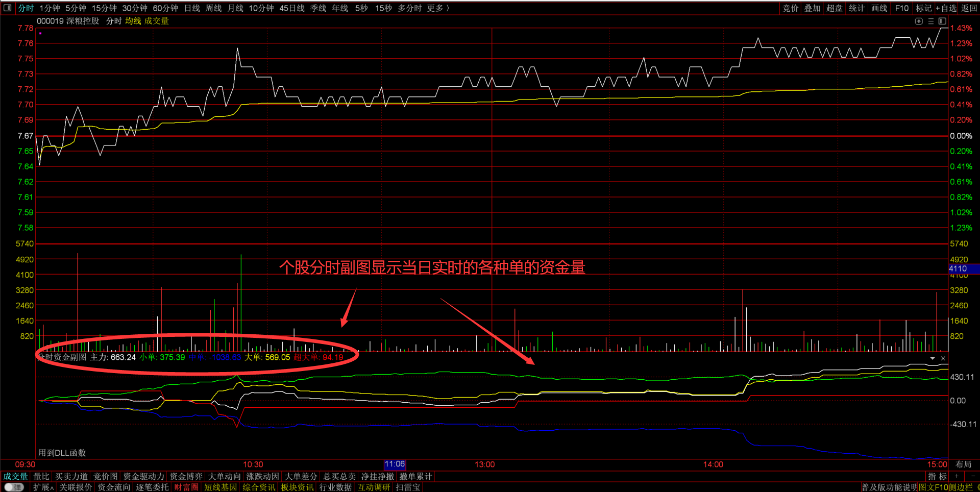Select the 量比 indicator tab
This screenshot has width=980, height=492.
click(41, 476)
